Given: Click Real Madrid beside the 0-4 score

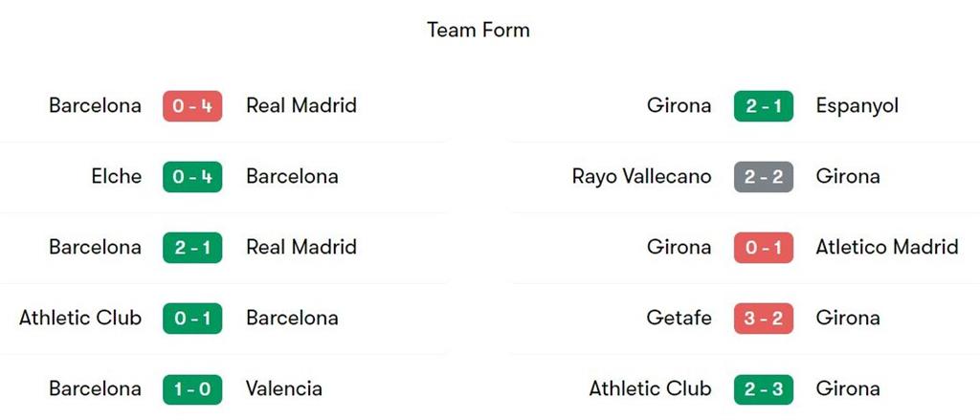Looking at the screenshot, I should (301, 106).
